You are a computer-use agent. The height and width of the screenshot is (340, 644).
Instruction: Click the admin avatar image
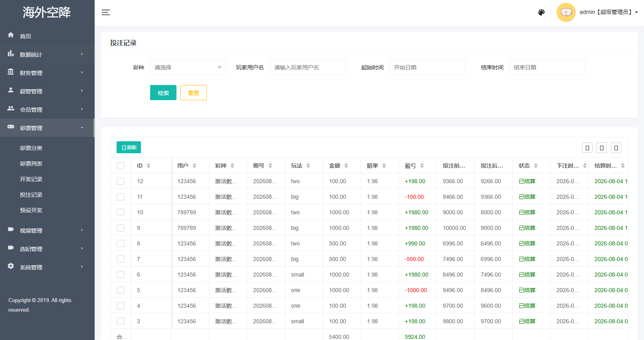pyautogui.click(x=566, y=12)
